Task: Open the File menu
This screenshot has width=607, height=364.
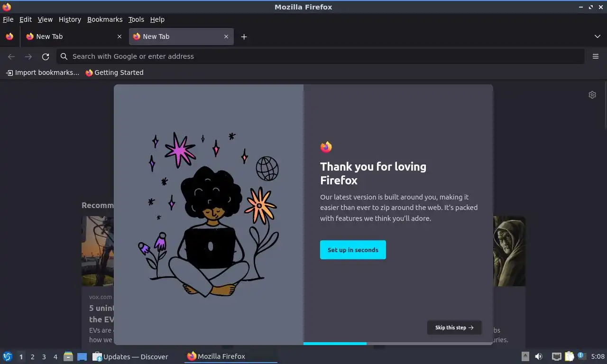Action: click(8, 19)
